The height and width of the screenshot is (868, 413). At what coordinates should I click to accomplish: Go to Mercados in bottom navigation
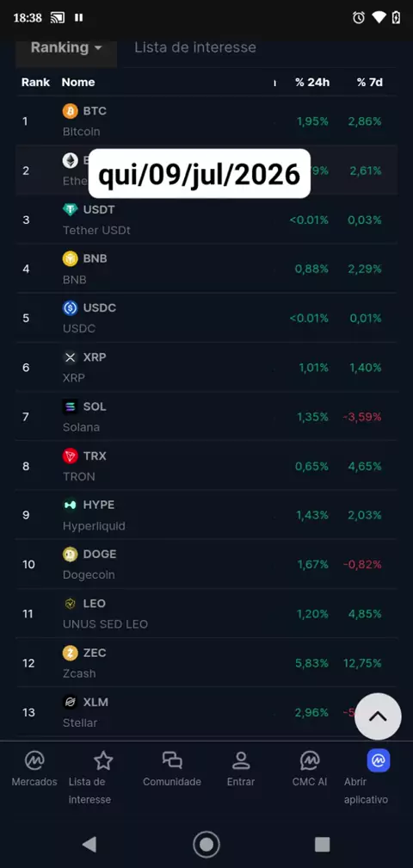[x=34, y=770]
